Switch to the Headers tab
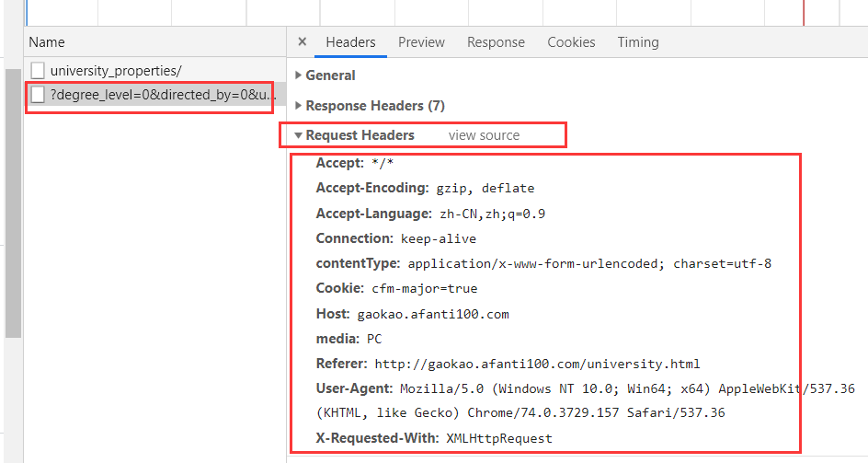Viewport: 868px width, 463px height. click(x=350, y=42)
